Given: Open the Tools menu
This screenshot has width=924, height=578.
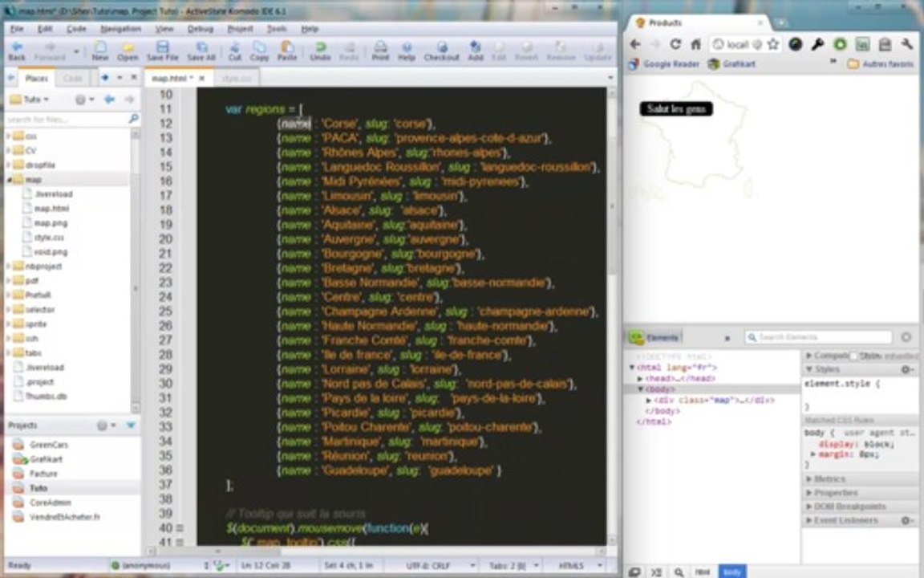Looking at the screenshot, I should click(277, 28).
